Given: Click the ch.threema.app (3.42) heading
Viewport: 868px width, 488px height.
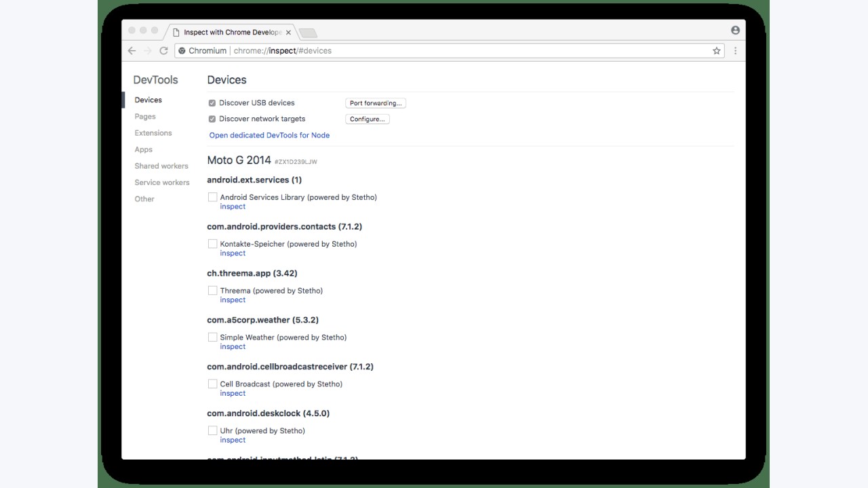Looking at the screenshot, I should 252,273.
